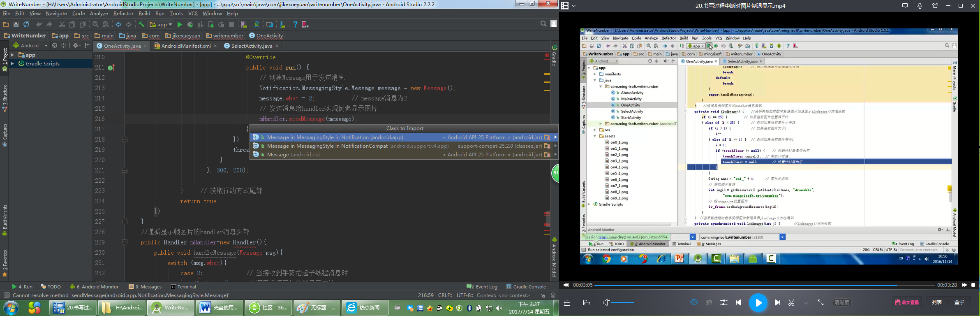Click the Windows Start button
This screenshot has width=980, height=316.
coord(11,308)
